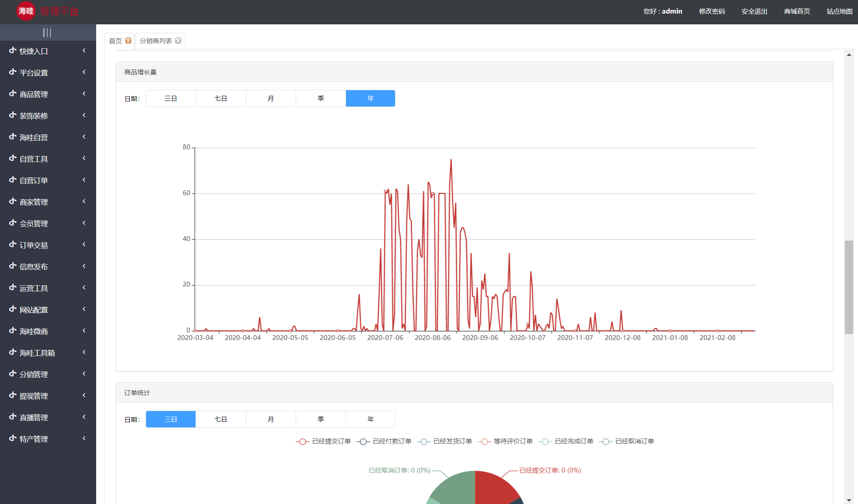858x504 pixels.
Task: Switch to the 分销商列表 tab
Action: 156,41
